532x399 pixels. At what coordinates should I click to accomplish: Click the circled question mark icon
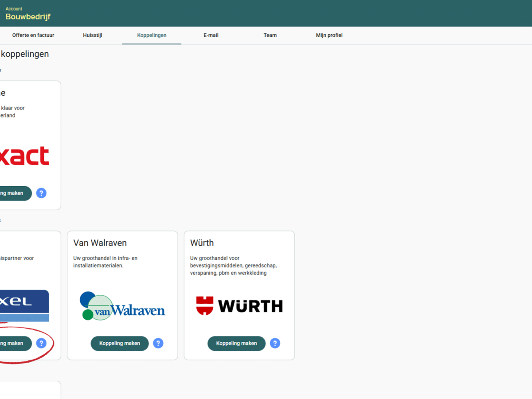[x=41, y=343]
